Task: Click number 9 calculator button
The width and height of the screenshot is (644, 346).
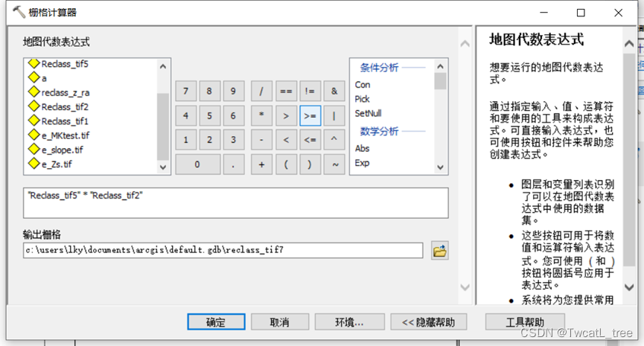Action: [x=233, y=91]
